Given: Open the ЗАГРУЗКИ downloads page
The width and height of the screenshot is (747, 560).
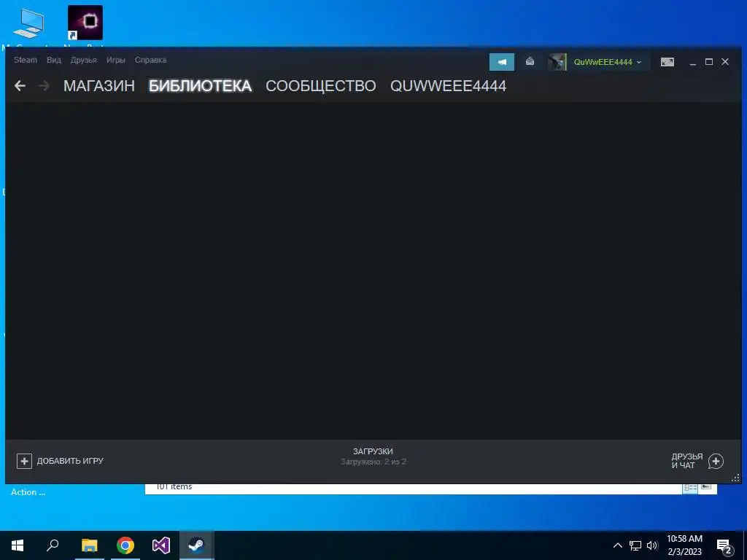Looking at the screenshot, I should 373,456.
